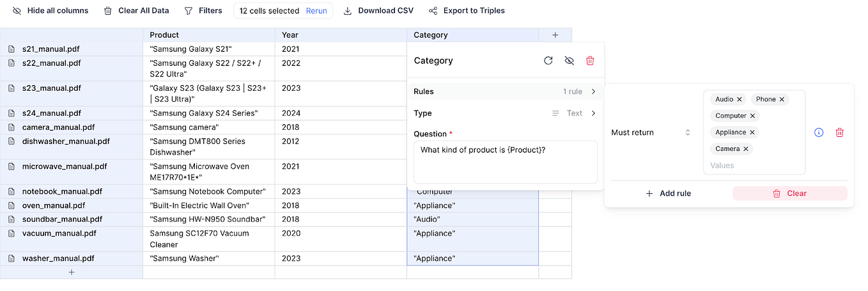Click the Add rule button

pyautogui.click(x=668, y=193)
